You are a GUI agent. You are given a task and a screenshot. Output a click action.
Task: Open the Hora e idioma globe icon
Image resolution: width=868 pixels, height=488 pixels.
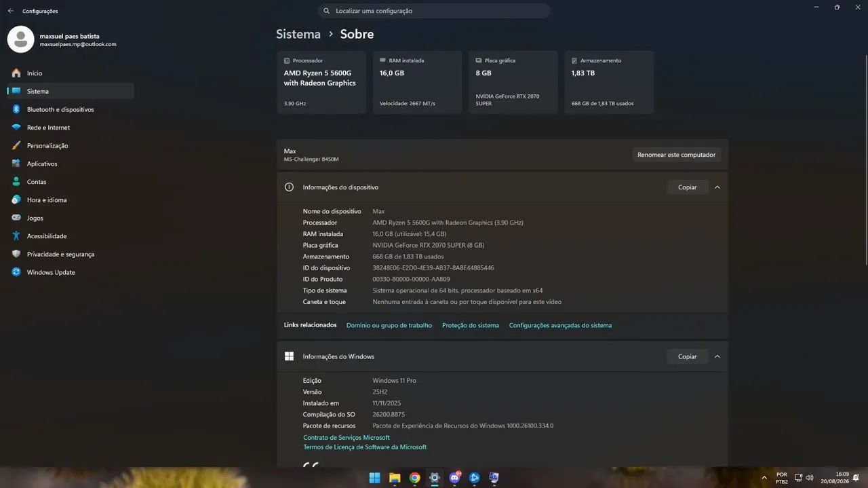[16, 200]
